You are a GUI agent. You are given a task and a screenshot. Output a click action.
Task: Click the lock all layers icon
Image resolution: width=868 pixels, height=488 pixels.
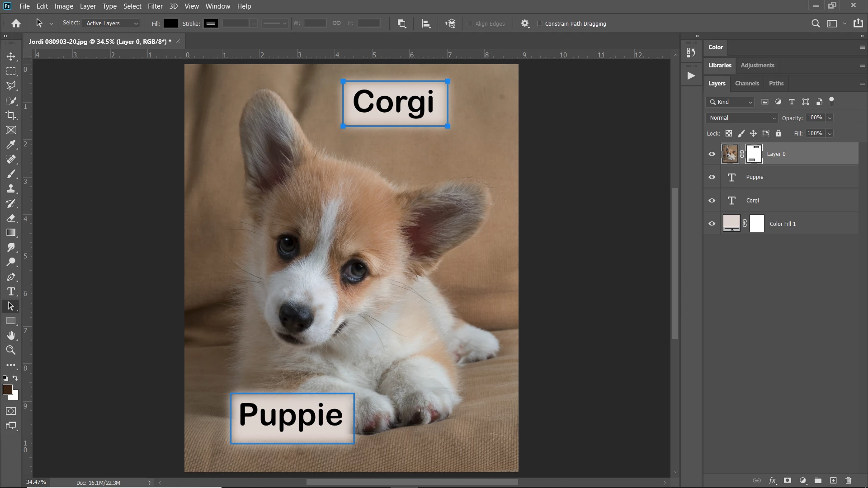point(778,133)
